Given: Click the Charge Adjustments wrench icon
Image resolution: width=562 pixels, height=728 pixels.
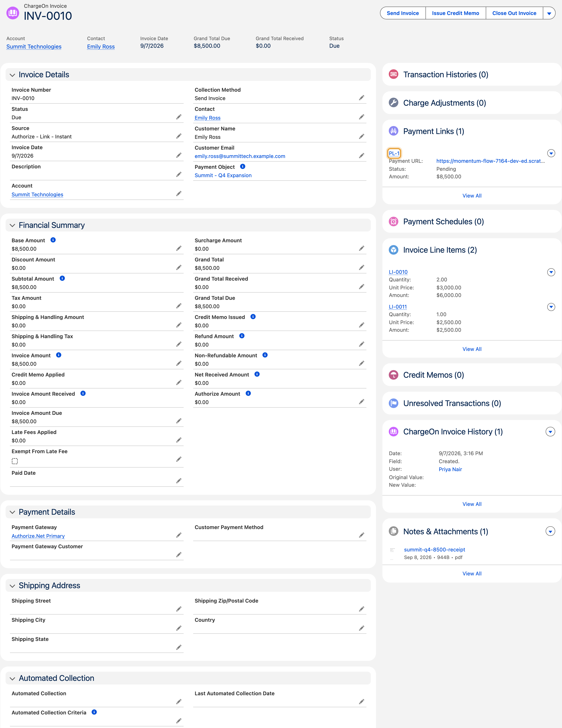Looking at the screenshot, I should pos(393,103).
